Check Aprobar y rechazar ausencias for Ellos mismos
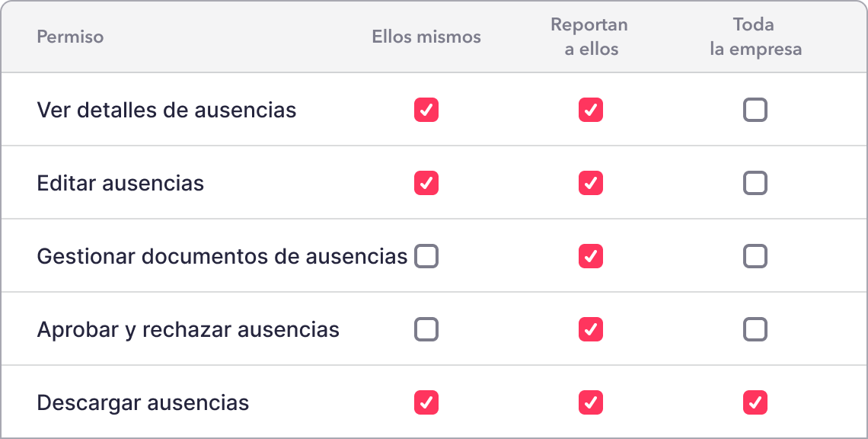868x439 pixels. click(x=426, y=329)
